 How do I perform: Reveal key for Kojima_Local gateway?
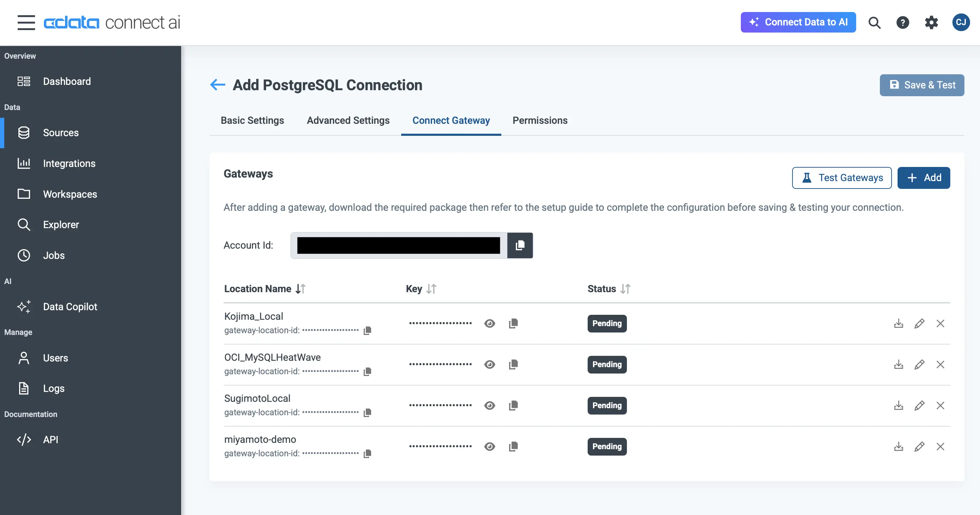[490, 323]
